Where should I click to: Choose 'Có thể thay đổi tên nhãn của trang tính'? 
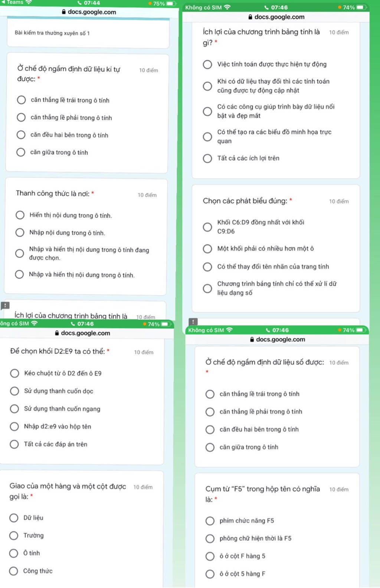click(207, 267)
